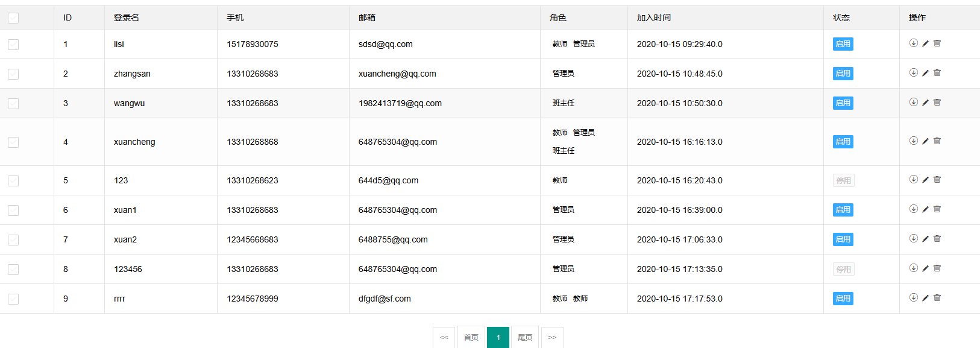Delete user wangwu using the trash icon
Screen dimensions: 980x348
(x=937, y=103)
